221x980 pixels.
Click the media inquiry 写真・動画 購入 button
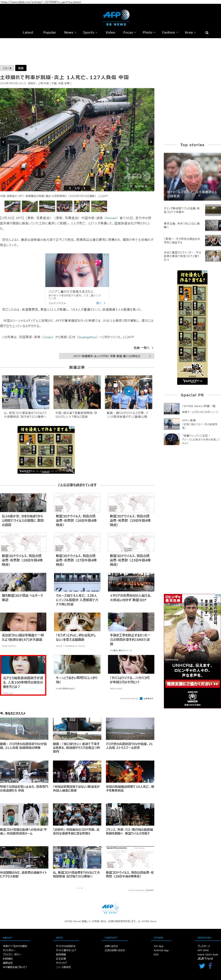(107, 356)
